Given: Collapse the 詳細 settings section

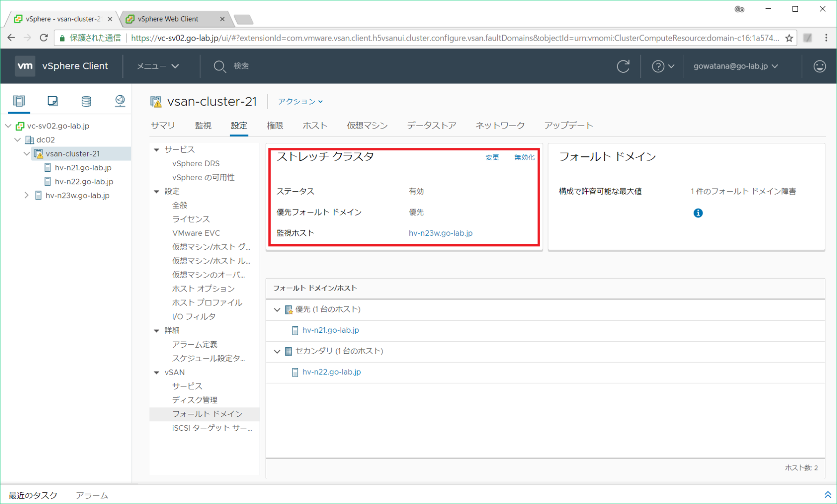Looking at the screenshot, I should [x=157, y=331].
